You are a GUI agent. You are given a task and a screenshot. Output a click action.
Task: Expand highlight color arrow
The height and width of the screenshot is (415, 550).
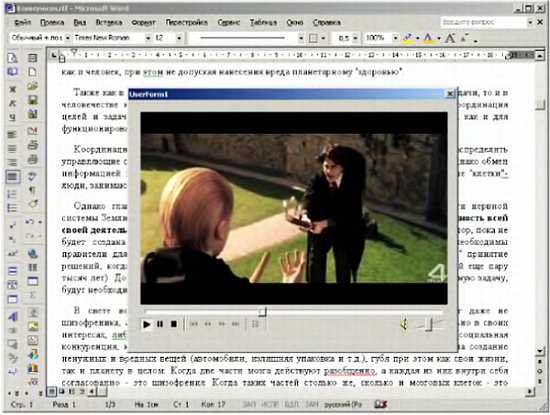[x=417, y=38]
